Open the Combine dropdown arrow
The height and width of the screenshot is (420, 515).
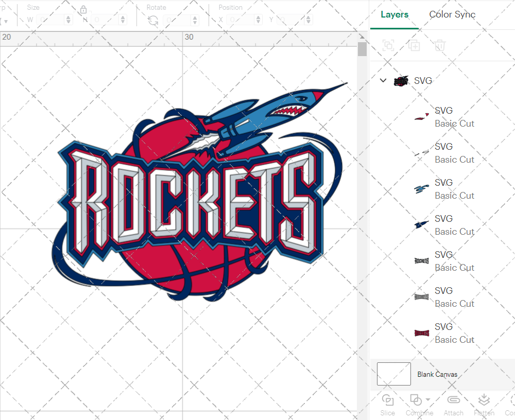(x=428, y=399)
